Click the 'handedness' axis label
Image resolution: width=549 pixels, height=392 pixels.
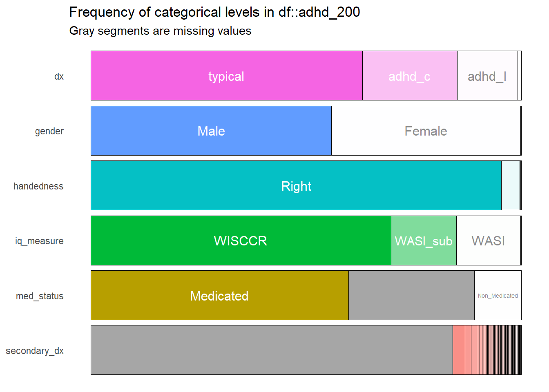click(x=38, y=186)
